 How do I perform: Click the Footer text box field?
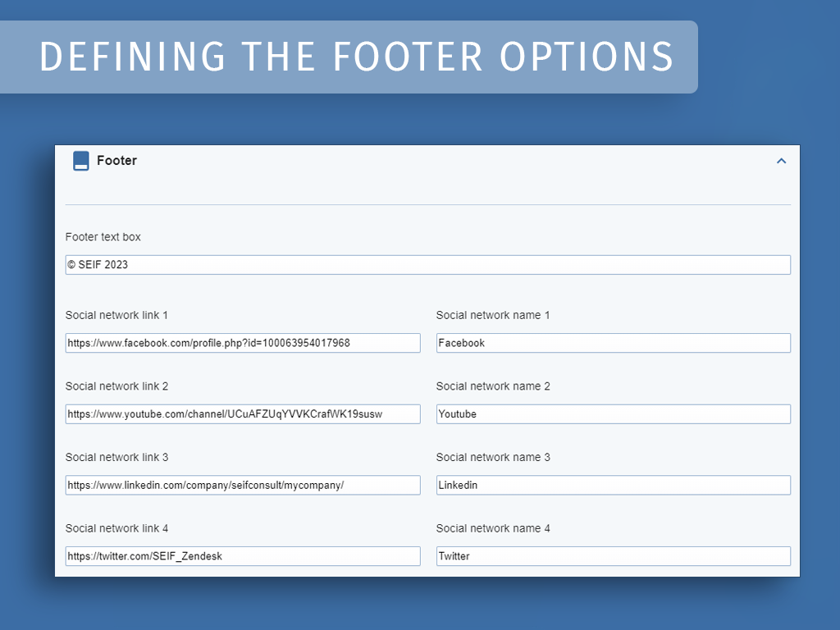(x=428, y=264)
